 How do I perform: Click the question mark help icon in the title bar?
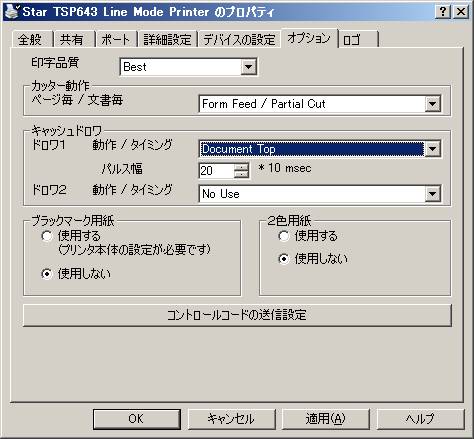click(x=443, y=12)
